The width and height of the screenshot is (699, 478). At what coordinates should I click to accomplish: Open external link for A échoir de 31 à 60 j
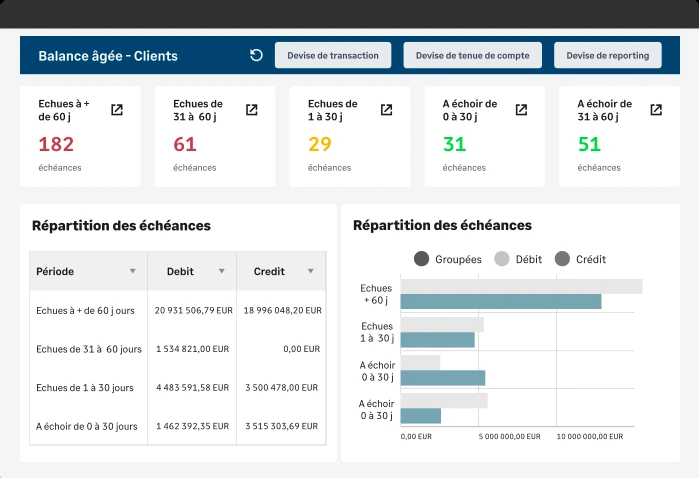click(656, 110)
